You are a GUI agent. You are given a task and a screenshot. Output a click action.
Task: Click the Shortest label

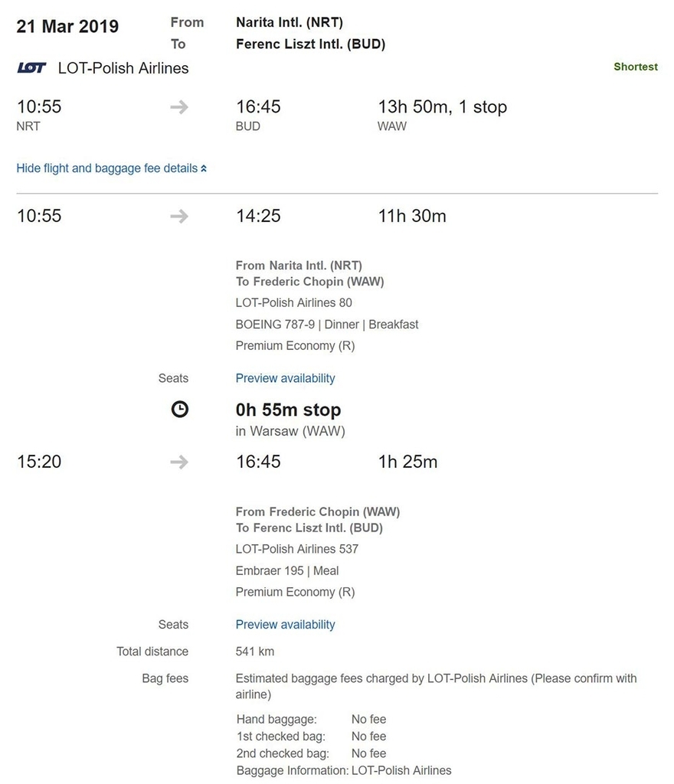tap(636, 67)
